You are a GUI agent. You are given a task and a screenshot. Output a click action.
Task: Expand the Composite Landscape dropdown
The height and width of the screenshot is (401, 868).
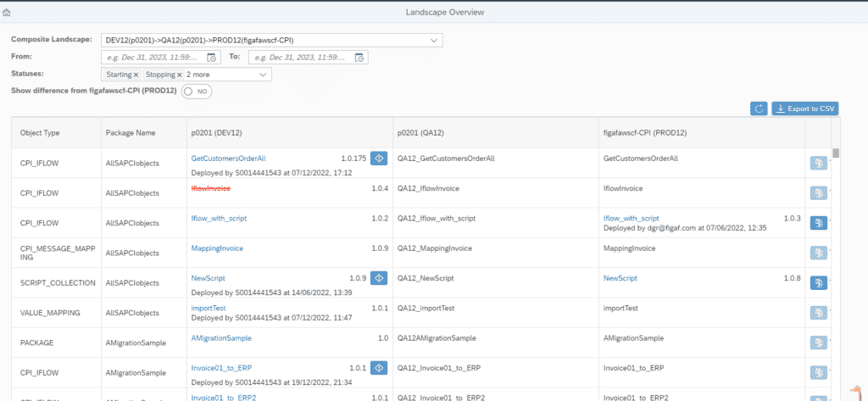(433, 41)
